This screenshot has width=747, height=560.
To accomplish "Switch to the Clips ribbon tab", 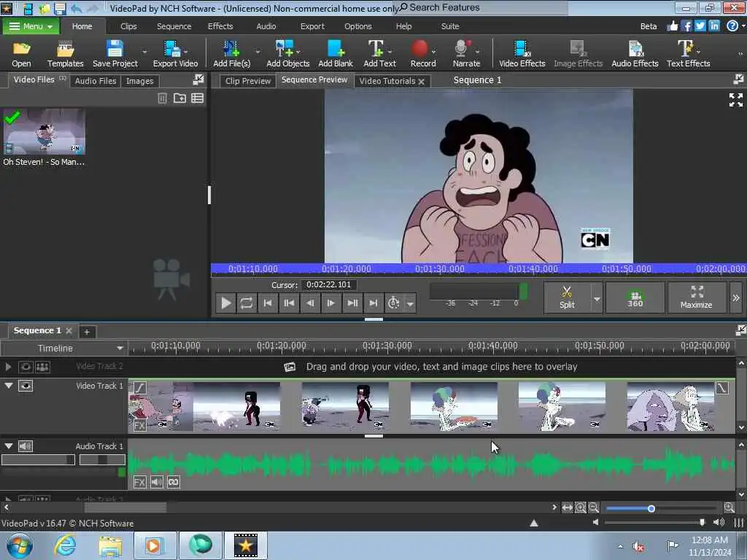I will pyautogui.click(x=128, y=26).
